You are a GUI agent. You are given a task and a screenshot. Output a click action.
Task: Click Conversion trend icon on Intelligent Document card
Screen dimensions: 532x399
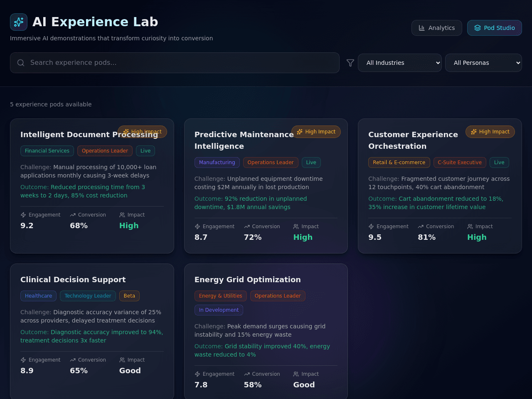pyautogui.click(x=73, y=215)
